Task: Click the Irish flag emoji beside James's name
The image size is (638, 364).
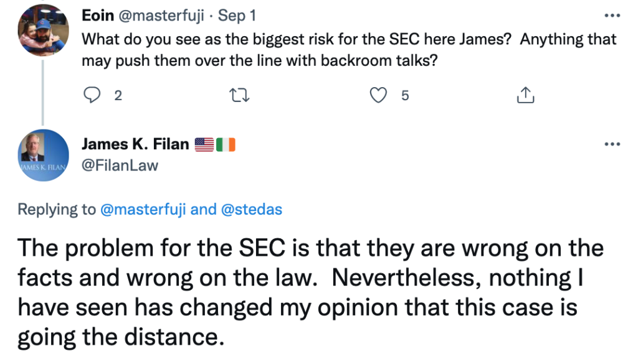Action: [226, 145]
